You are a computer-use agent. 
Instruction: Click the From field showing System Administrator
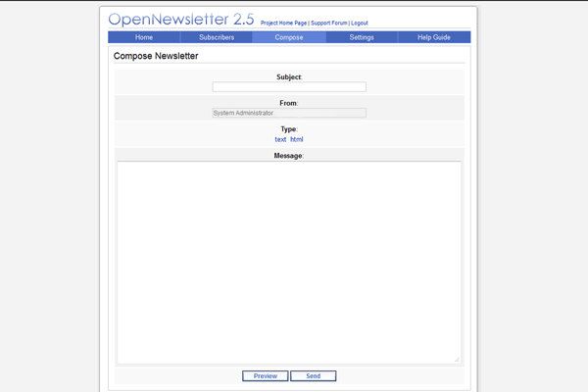[289, 113]
